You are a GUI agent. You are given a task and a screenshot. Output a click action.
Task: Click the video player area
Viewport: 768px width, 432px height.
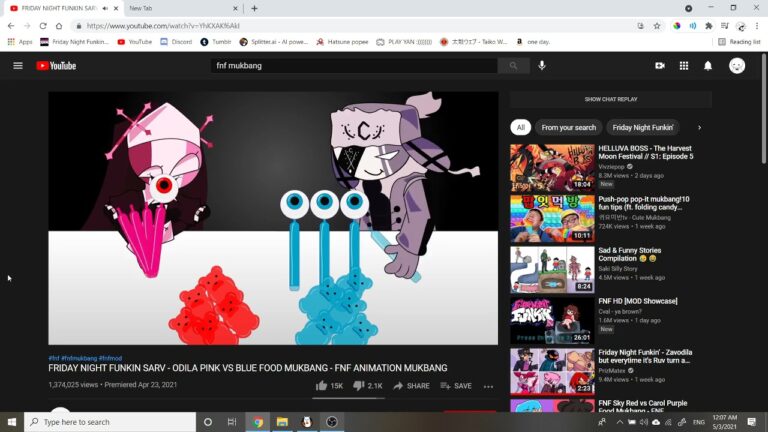point(273,218)
